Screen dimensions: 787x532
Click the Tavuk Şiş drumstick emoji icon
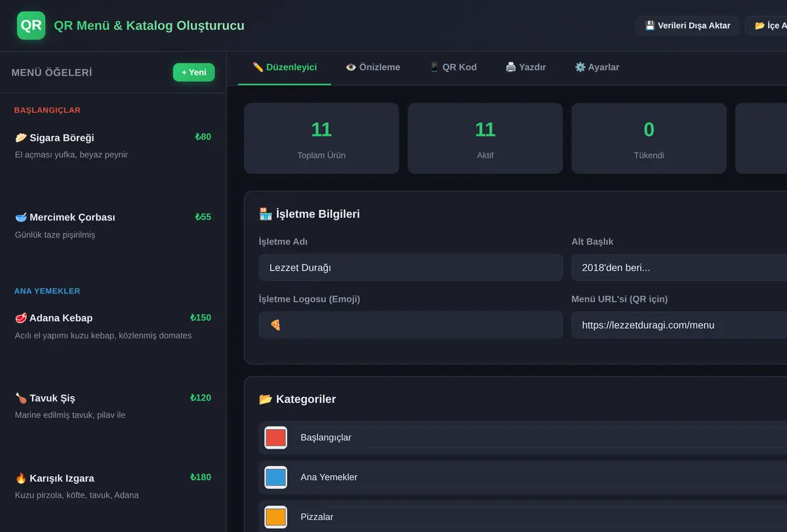(21, 398)
